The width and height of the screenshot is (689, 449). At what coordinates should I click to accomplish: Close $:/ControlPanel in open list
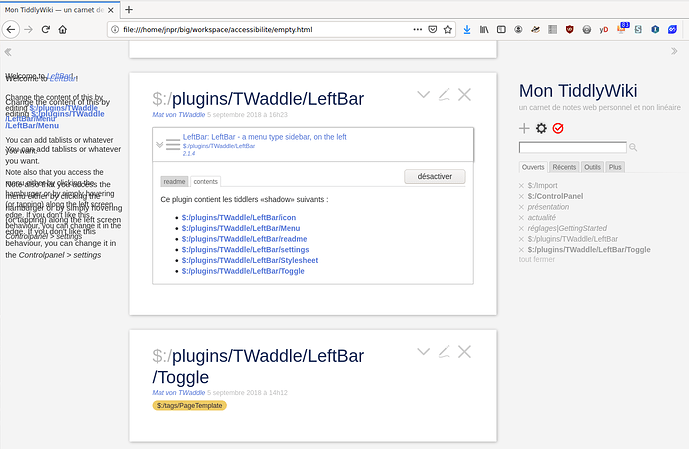point(521,196)
